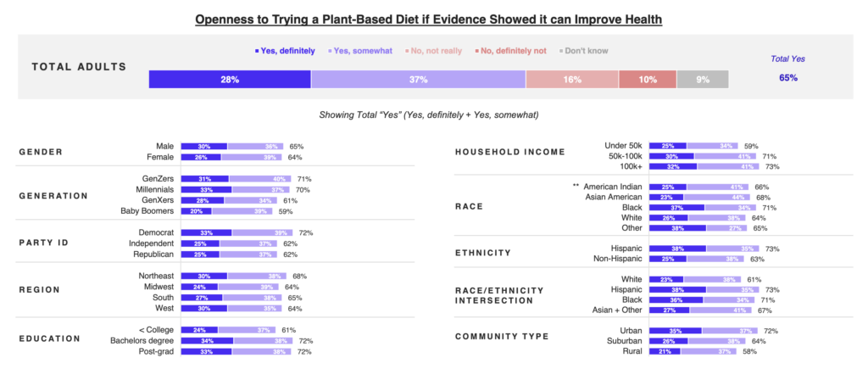Click the "Yes, definitely" legend swatch

pos(256,51)
